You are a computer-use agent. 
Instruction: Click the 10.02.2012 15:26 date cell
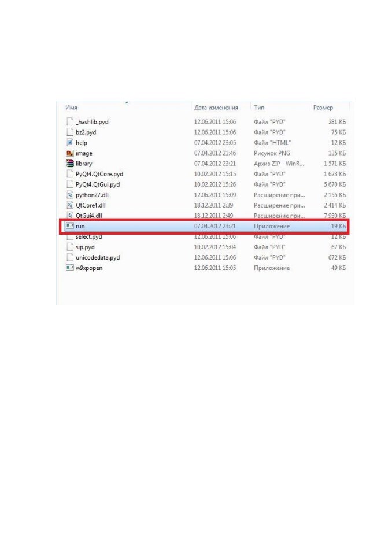pyautogui.click(x=215, y=184)
